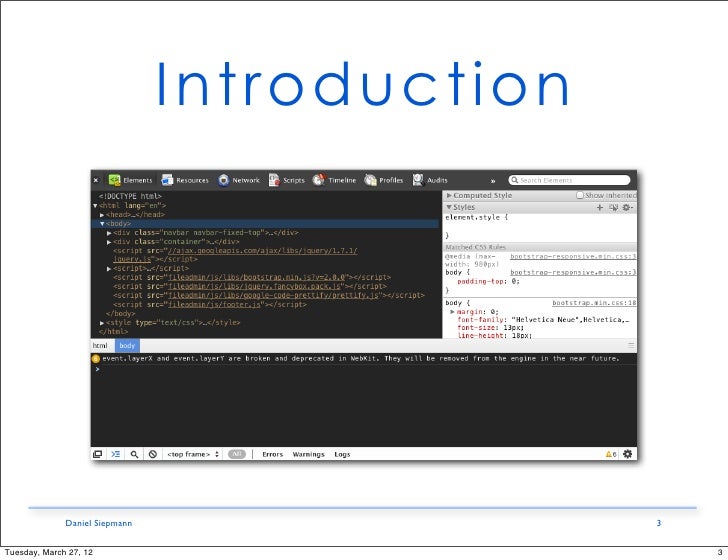Expand the margin property triangle
Viewport: 728px width, 560px height.
[452, 312]
